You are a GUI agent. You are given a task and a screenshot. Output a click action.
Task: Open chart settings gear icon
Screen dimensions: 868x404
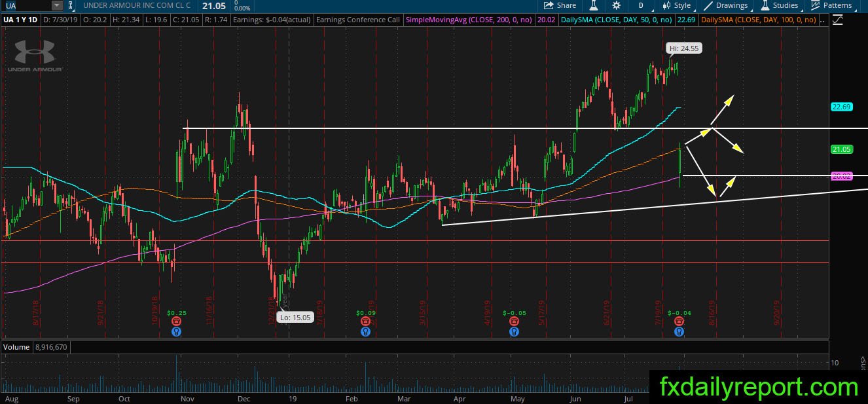(x=616, y=5)
